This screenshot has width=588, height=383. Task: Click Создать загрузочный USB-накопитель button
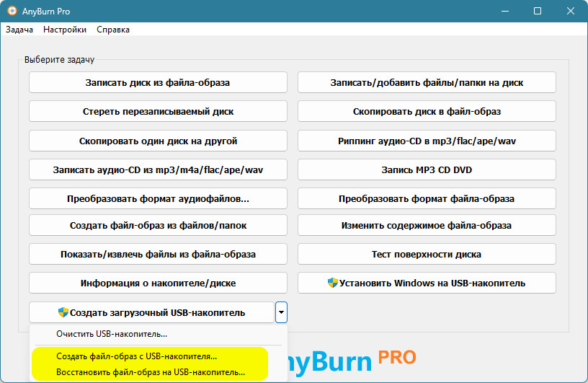click(x=151, y=312)
